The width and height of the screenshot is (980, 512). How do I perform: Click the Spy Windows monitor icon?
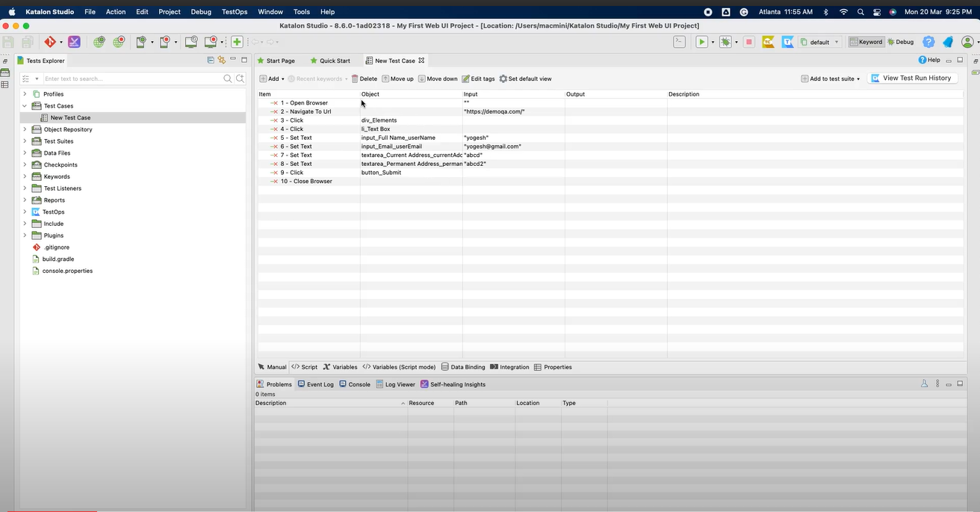pyautogui.click(x=191, y=42)
